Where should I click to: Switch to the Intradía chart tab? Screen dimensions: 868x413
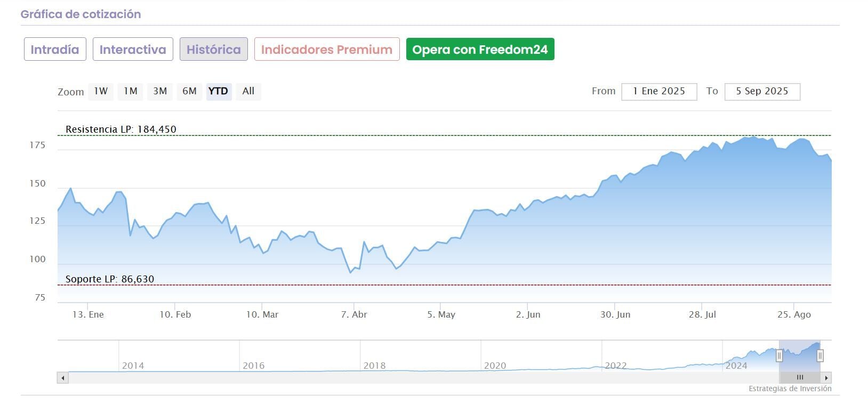(55, 50)
